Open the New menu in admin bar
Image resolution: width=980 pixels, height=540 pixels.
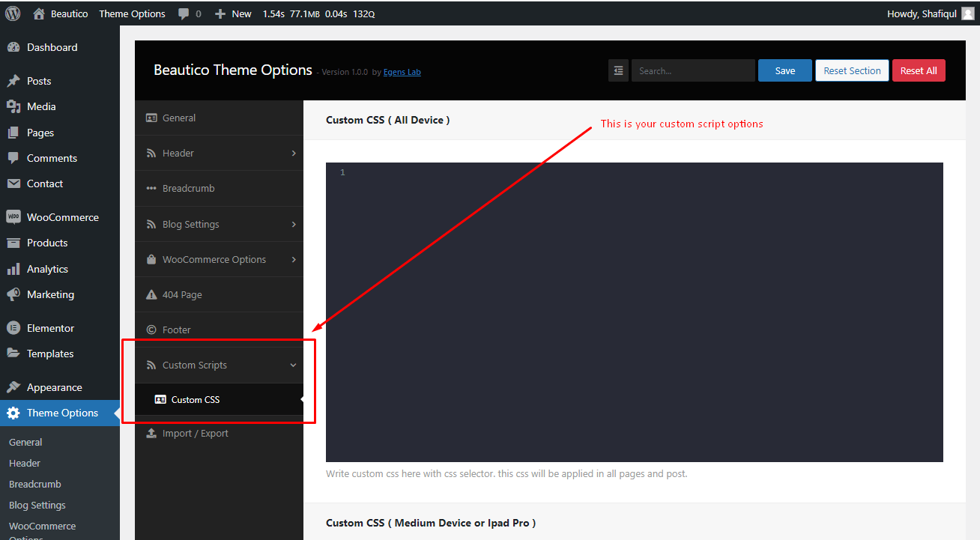click(x=233, y=13)
